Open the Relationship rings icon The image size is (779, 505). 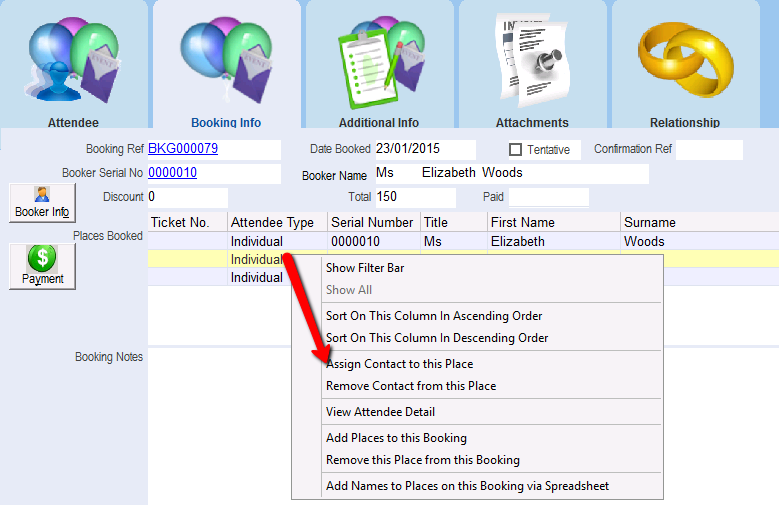685,60
